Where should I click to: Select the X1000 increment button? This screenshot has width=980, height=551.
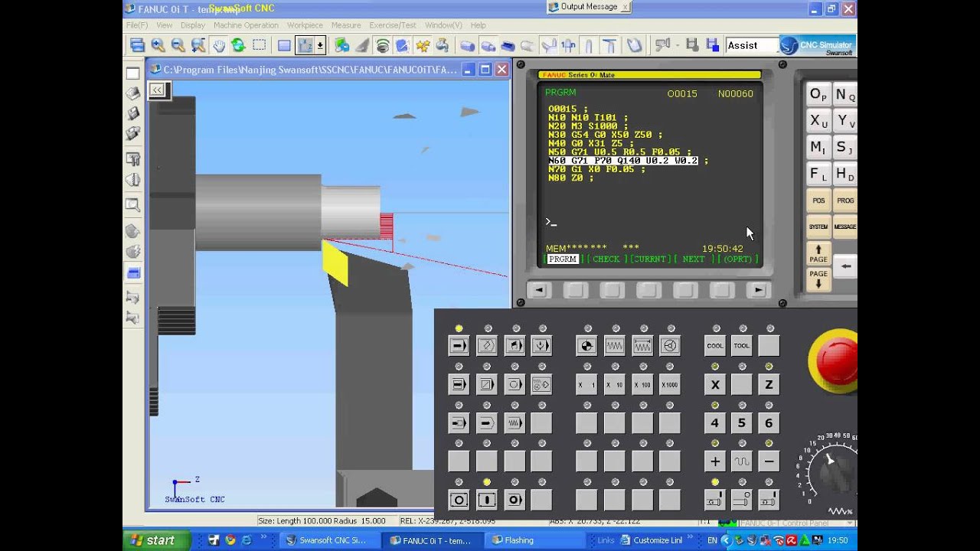coord(670,384)
